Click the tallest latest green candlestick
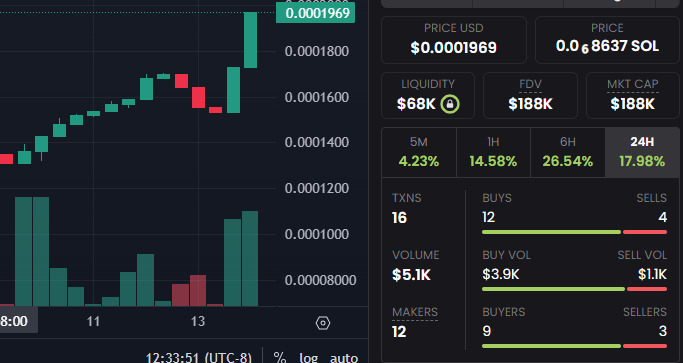 250,40
